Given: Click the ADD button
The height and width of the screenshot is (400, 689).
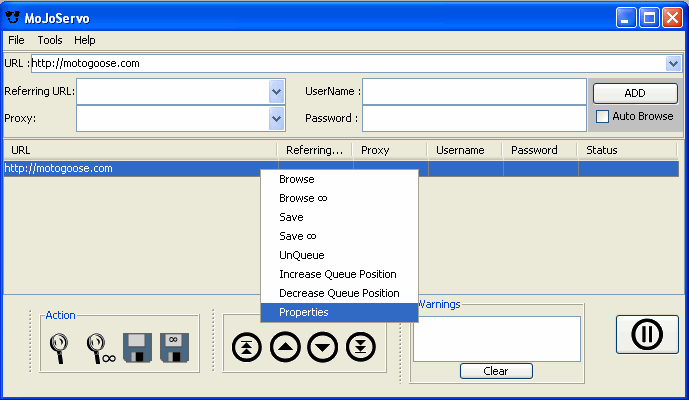Looking at the screenshot, I should click(x=635, y=93).
